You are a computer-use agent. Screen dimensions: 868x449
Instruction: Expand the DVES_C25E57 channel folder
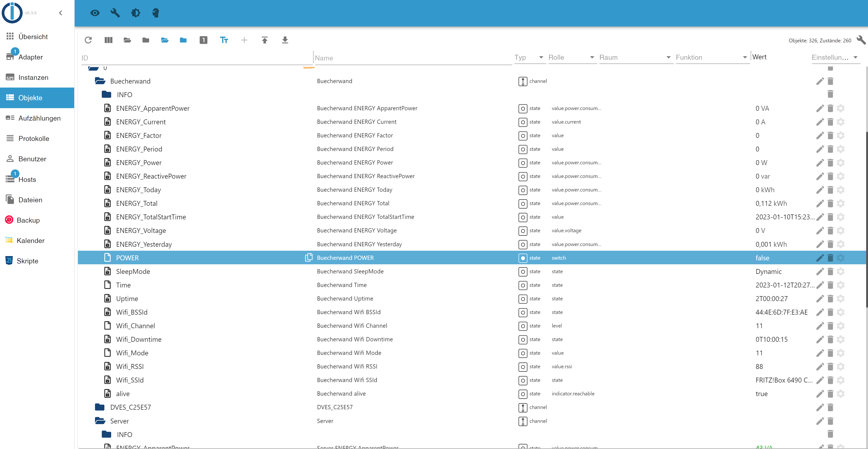(100, 407)
